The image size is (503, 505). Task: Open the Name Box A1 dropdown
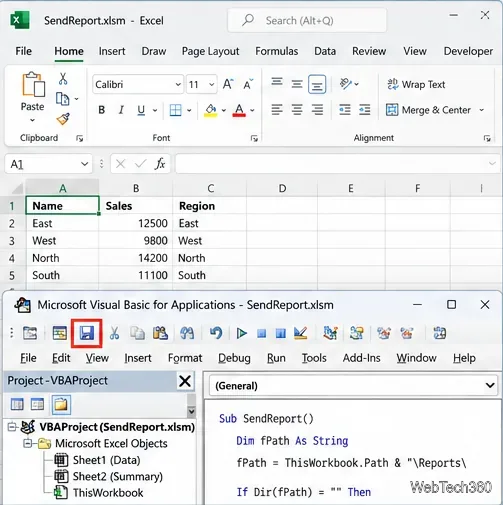pos(84,164)
